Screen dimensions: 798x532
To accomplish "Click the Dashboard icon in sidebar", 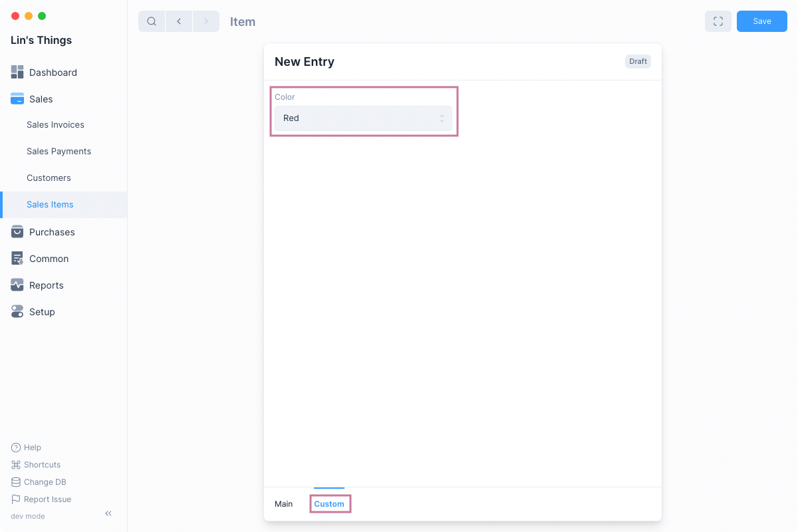I will click(x=17, y=72).
